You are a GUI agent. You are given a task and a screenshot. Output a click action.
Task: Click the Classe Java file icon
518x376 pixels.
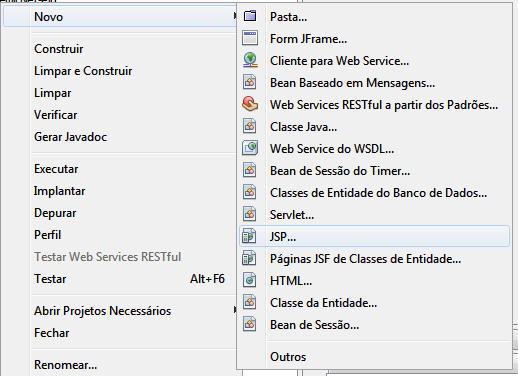coord(249,126)
